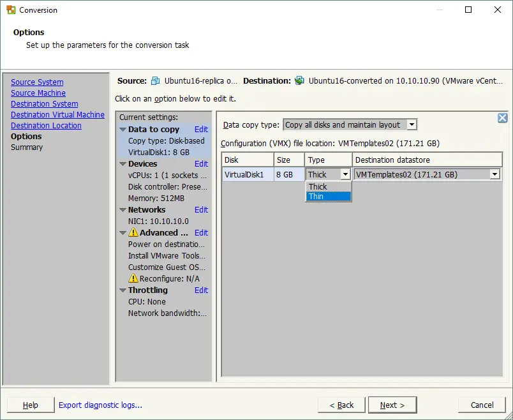Collapse the Data to copy section
The height and width of the screenshot is (420, 513).
pyautogui.click(x=123, y=129)
